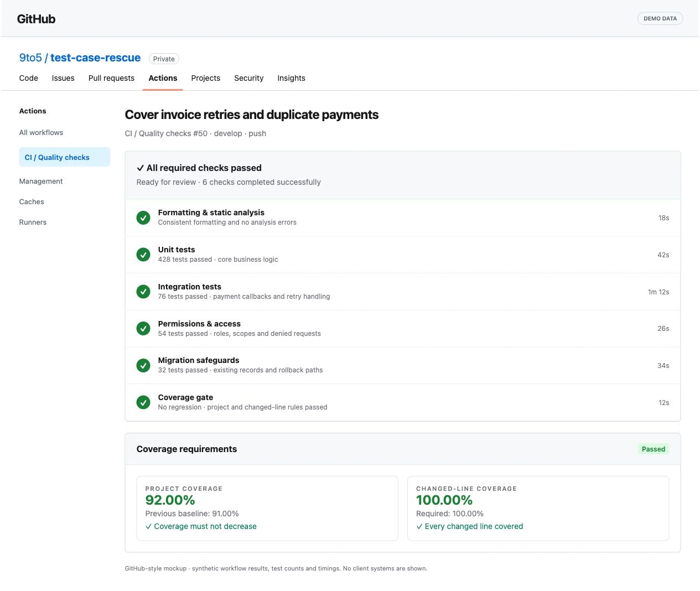Click the Passed badge in Coverage requirements
This screenshot has width=700, height=591.
click(x=654, y=449)
